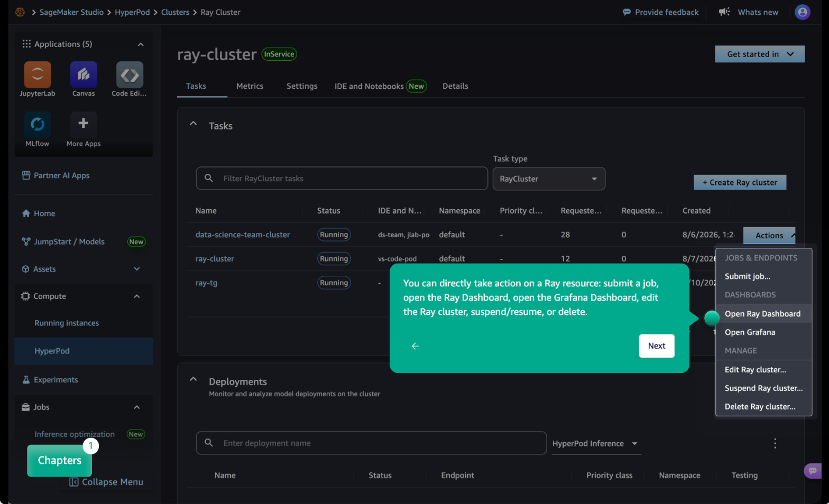Viewport: 829px width, 504px height.
Task: Click the Applications grid icon
Action: 26,44
